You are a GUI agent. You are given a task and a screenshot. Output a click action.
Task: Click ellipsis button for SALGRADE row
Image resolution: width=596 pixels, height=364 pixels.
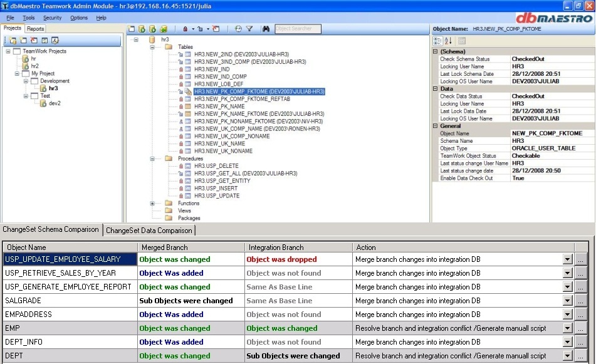(x=581, y=301)
